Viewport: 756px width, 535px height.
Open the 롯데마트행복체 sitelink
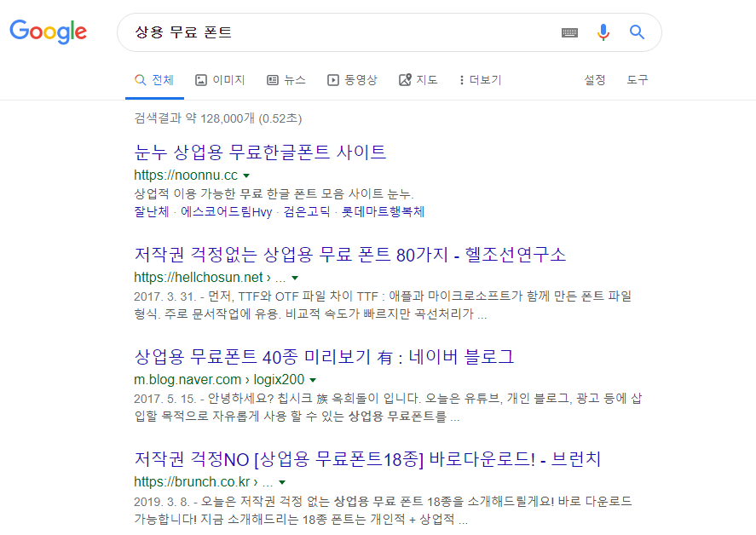[383, 211]
